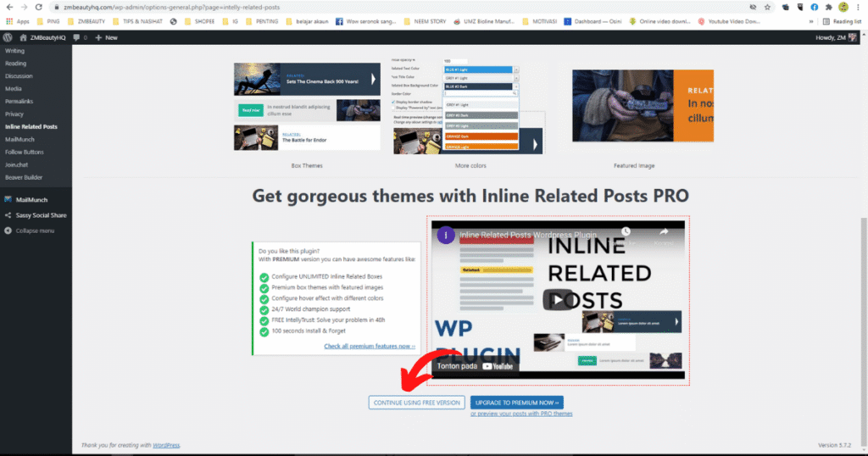Open the Apps grid shortcut
This screenshot has height=456, width=868.
[18, 21]
